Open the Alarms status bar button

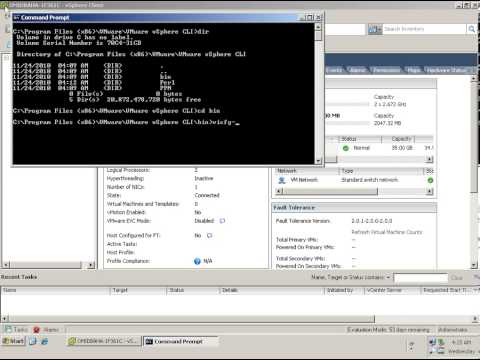pos(46,330)
